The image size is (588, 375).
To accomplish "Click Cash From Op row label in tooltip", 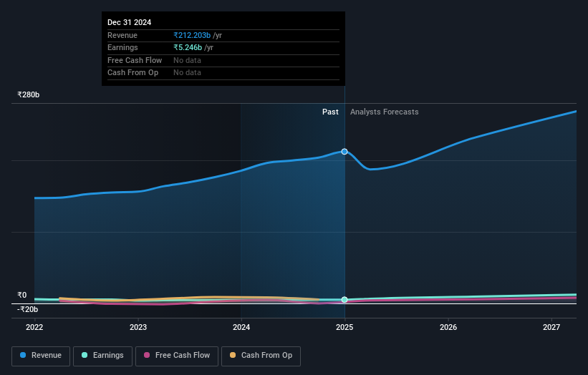I will point(132,73).
